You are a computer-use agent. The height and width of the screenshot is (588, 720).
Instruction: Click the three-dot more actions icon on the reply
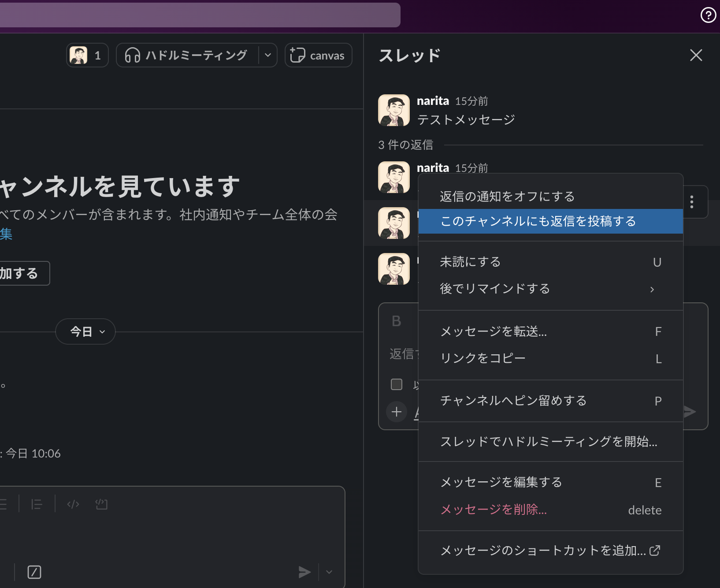(691, 202)
